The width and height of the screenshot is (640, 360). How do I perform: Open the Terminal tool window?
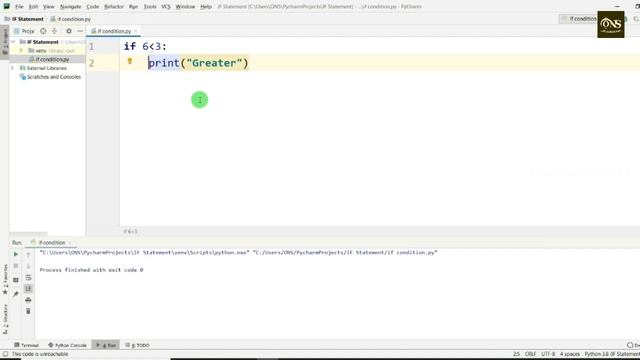26,345
